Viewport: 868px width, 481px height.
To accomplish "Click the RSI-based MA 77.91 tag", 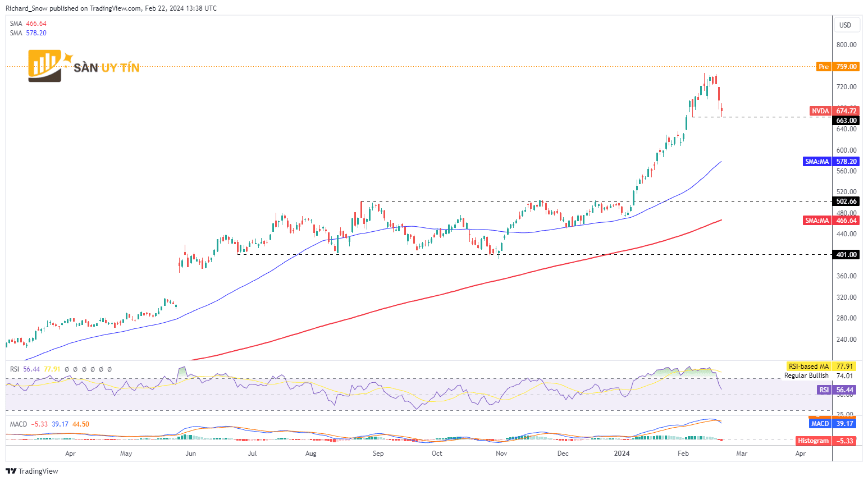I will point(821,367).
